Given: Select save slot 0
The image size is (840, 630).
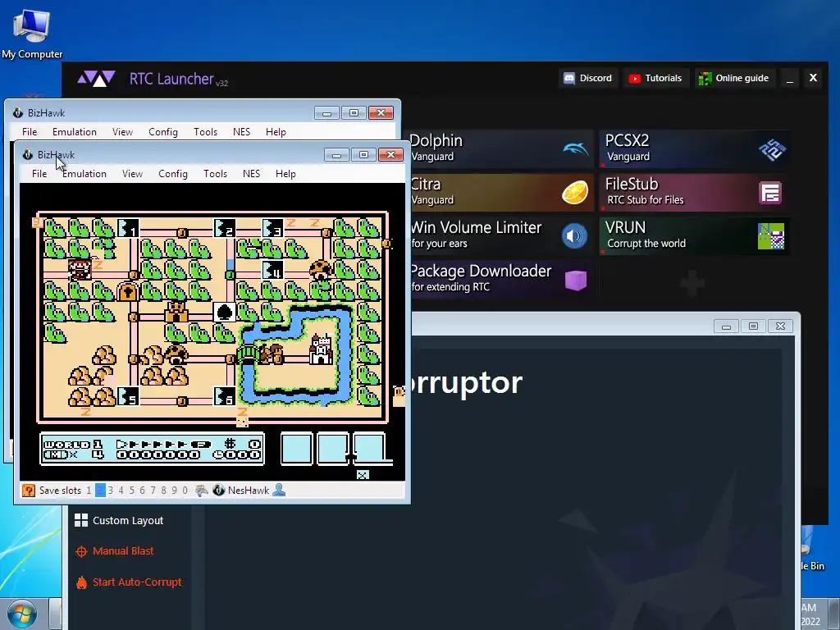Looking at the screenshot, I should click(185, 491).
